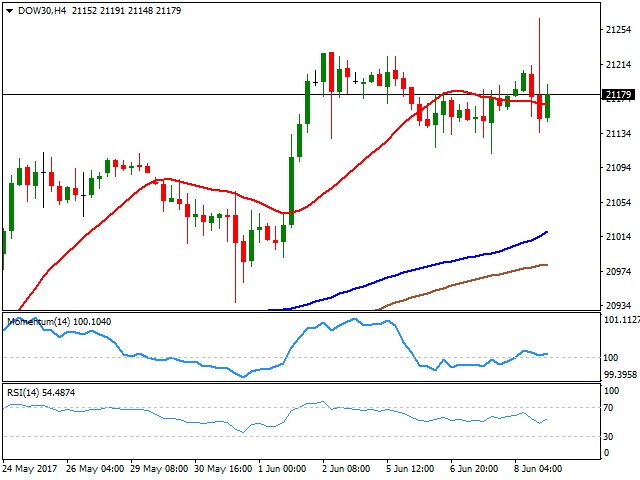640x480 pixels.
Task: Click the Momentum(14) indicator label
Action: pos(41,322)
